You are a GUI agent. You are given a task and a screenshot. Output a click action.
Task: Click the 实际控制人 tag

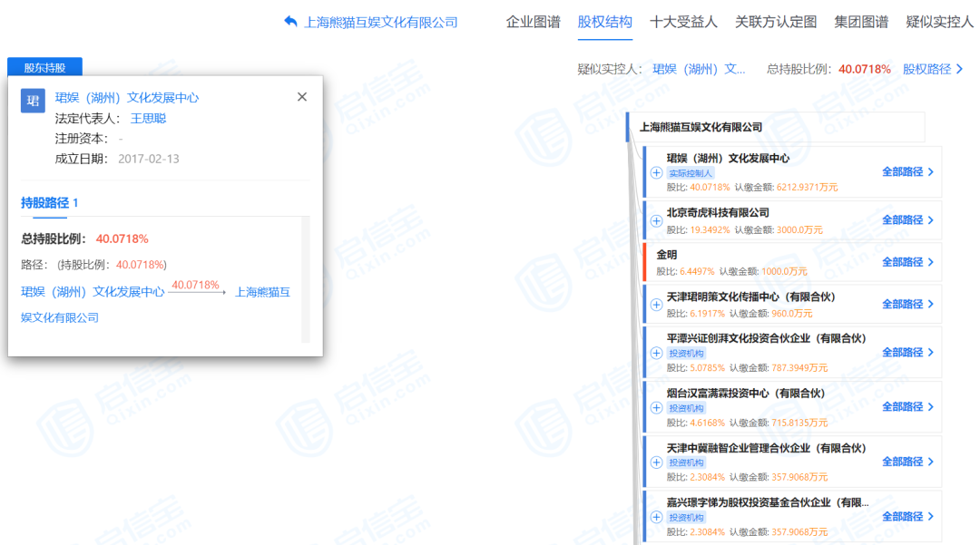coord(690,173)
